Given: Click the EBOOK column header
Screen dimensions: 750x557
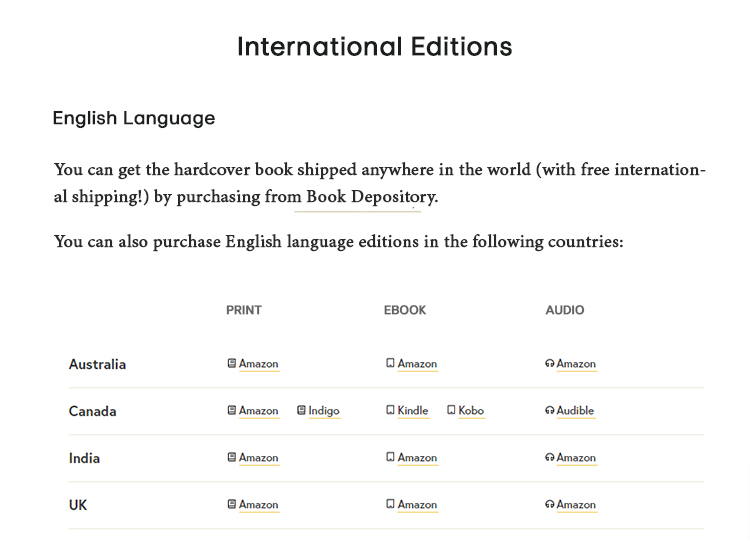Looking at the screenshot, I should 405,310.
